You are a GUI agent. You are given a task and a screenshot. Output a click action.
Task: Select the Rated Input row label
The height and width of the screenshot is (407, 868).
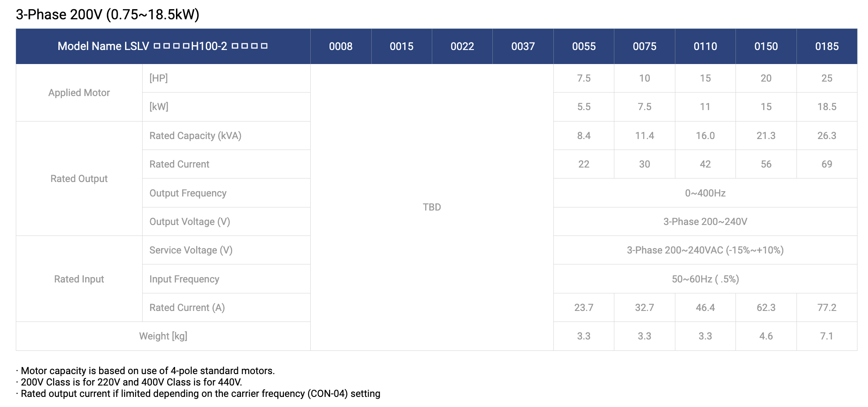(x=79, y=279)
